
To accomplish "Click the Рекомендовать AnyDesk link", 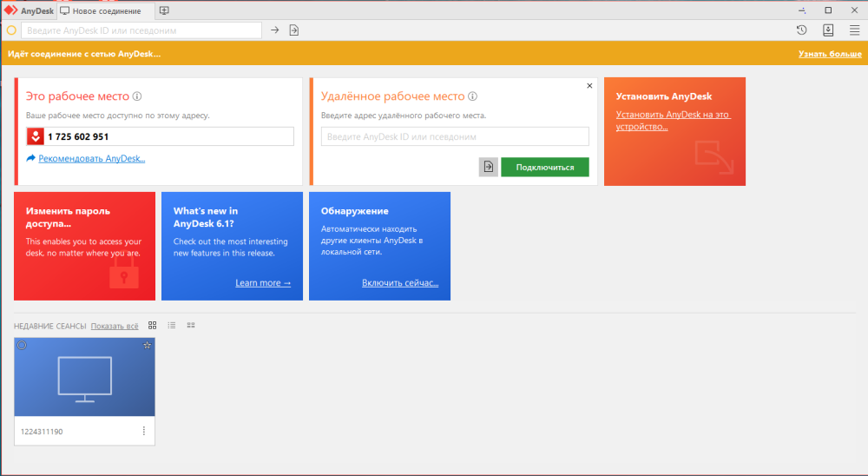I will pos(92,158).
